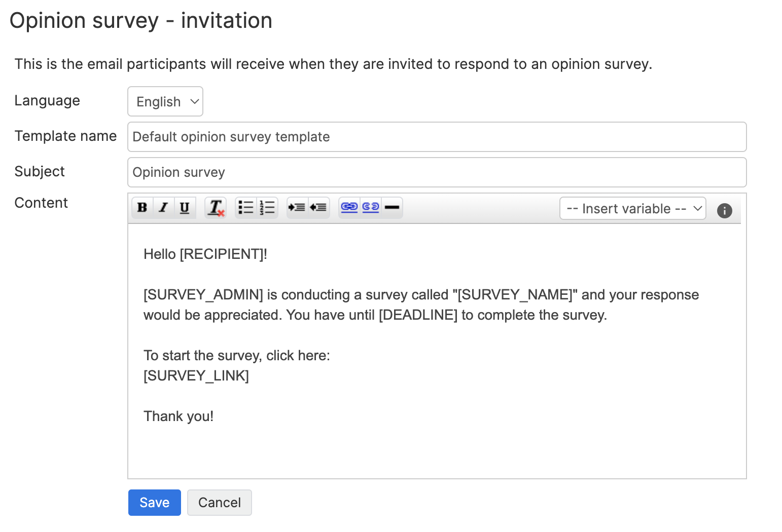
Task: Open the Language dropdown showing English
Action: point(165,101)
